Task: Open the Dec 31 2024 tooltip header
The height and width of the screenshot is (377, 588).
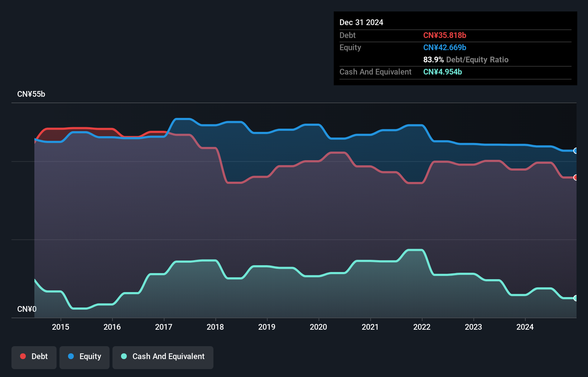Action: click(361, 22)
